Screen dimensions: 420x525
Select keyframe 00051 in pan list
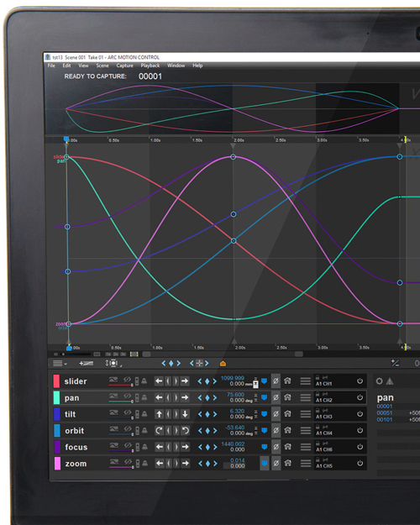pos(384,412)
